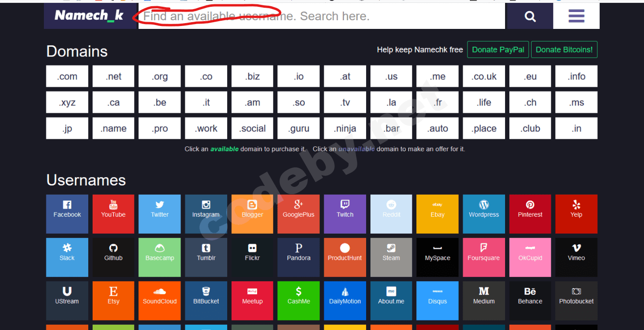Select the Basecamp tile
644x330 pixels.
[160, 257]
